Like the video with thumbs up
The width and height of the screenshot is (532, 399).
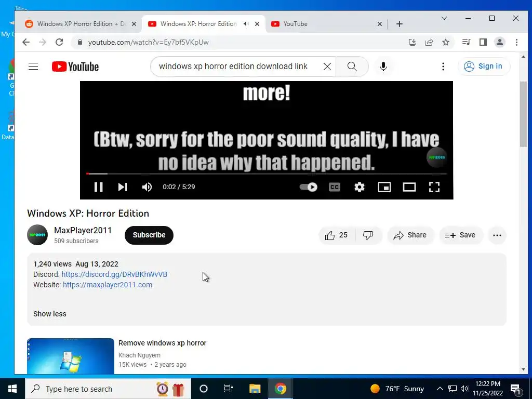337,235
